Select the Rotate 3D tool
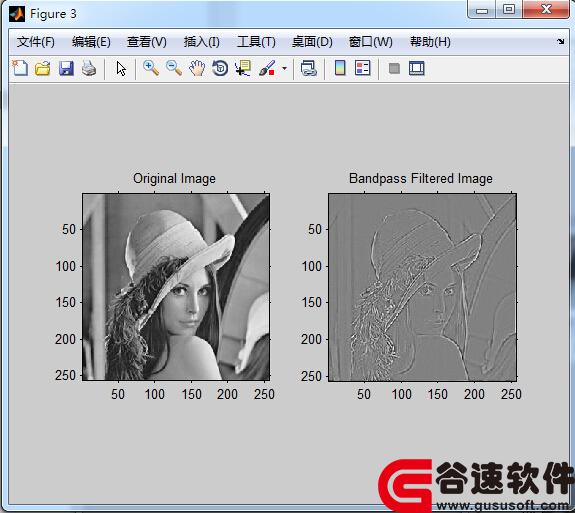Image resolution: width=575 pixels, height=513 pixels. (220, 68)
